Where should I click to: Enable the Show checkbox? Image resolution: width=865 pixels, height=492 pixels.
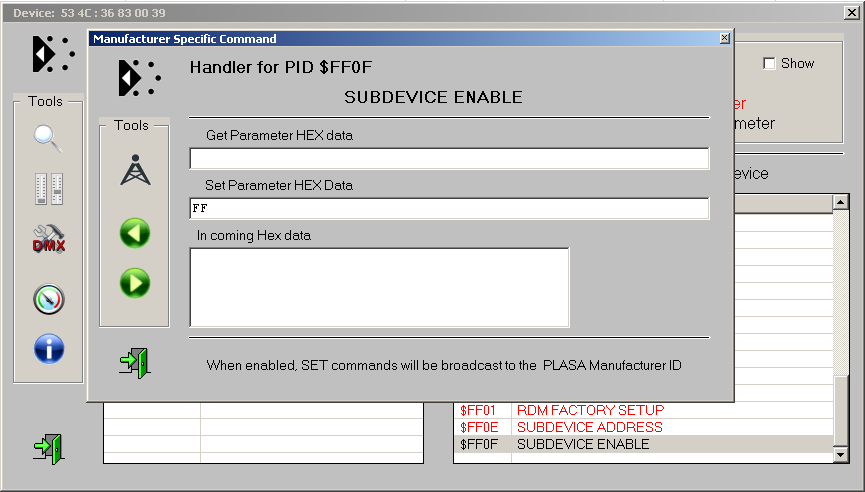click(x=769, y=64)
